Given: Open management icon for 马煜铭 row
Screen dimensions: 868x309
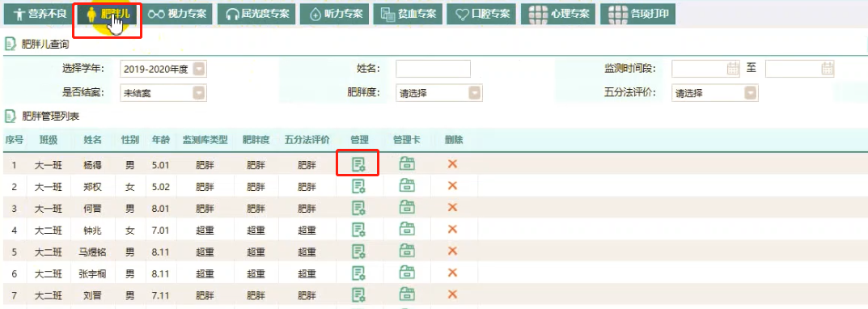Looking at the screenshot, I should 358,252.
